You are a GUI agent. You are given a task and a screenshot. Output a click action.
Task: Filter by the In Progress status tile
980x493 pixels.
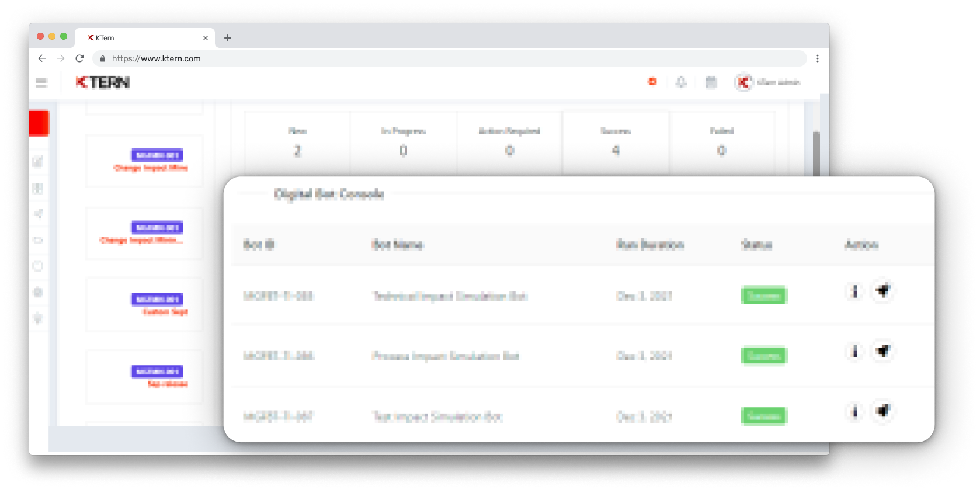[404, 143]
